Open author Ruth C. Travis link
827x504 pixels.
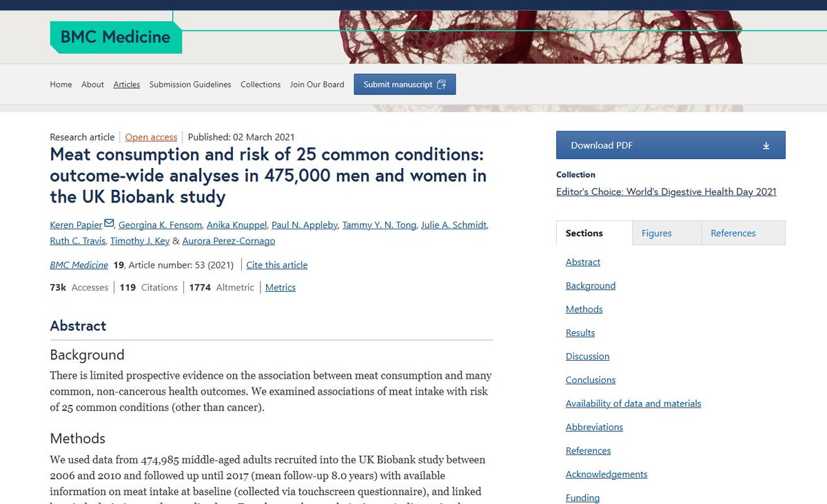pos(78,241)
